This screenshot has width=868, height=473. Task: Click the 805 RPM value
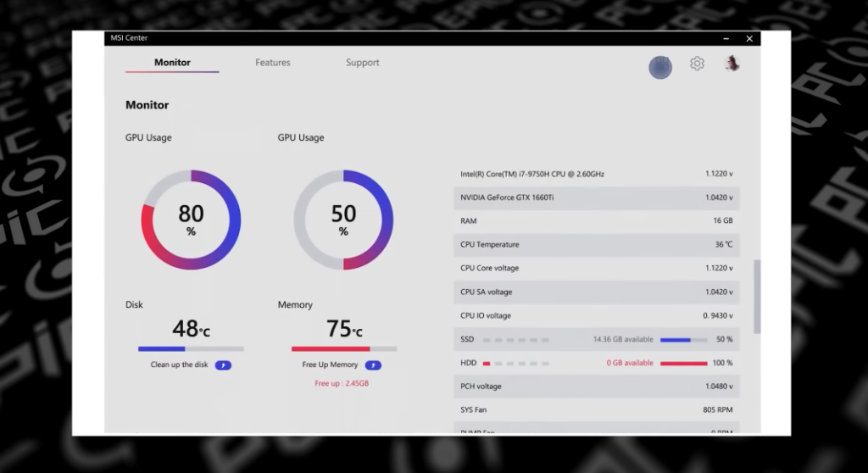[x=717, y=410]
